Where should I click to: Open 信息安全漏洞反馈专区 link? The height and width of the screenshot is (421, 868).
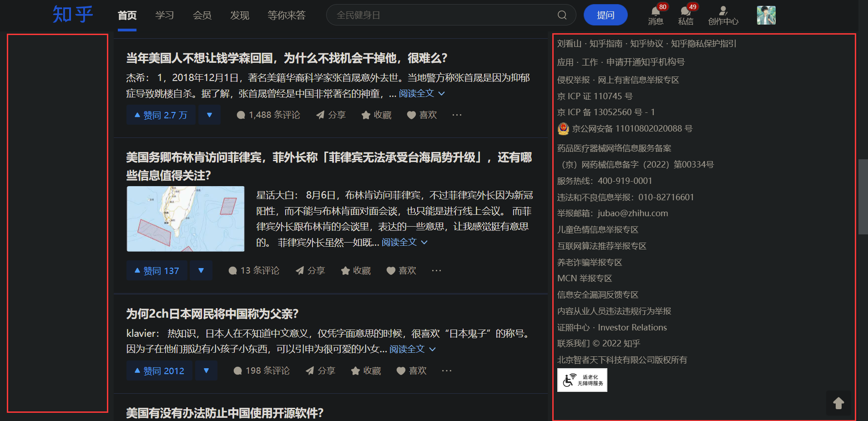[598, 295]
